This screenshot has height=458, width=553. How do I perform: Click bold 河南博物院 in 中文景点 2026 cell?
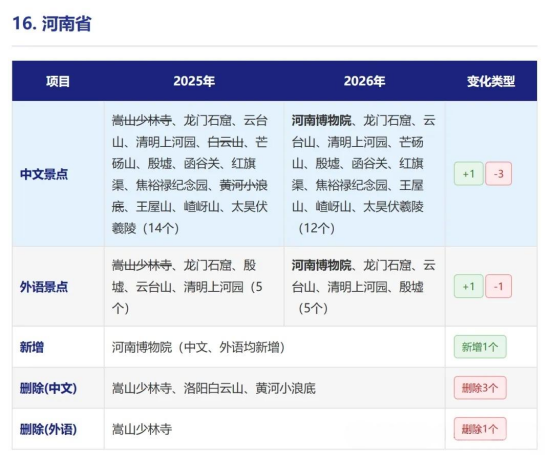pyautogui.click(x=321, y=121)
